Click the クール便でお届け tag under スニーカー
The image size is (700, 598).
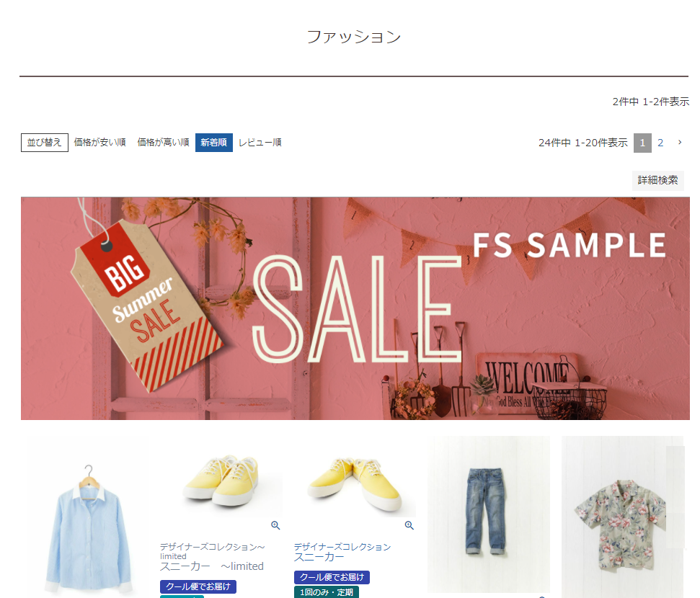coord(332,577)
